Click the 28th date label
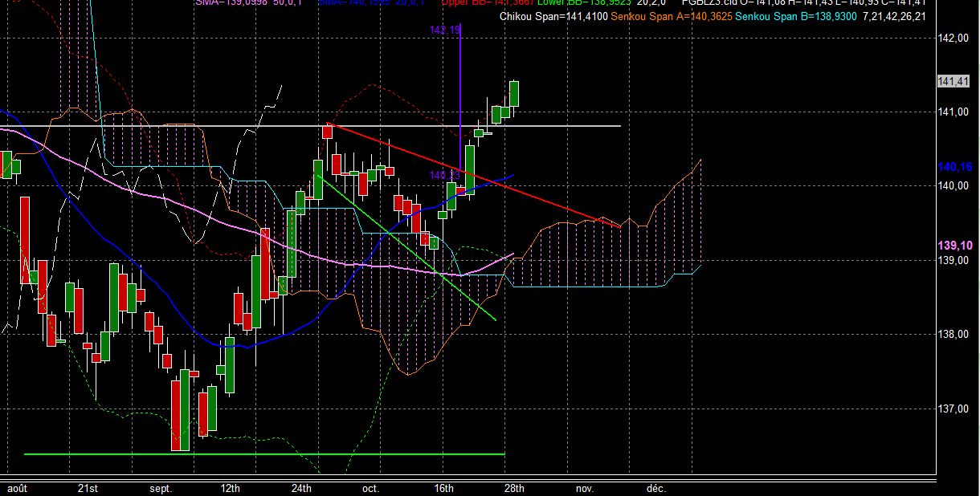The height and width of the screenshot is (496, 980). [514, 488]
